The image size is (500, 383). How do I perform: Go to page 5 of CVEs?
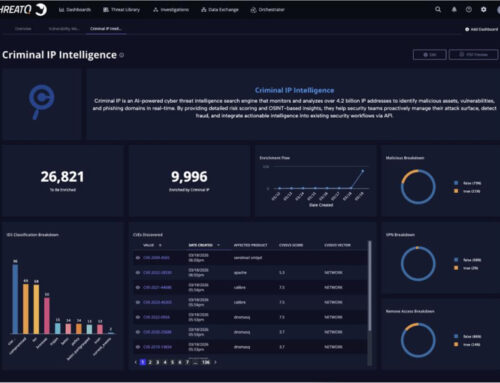(172, 362)
